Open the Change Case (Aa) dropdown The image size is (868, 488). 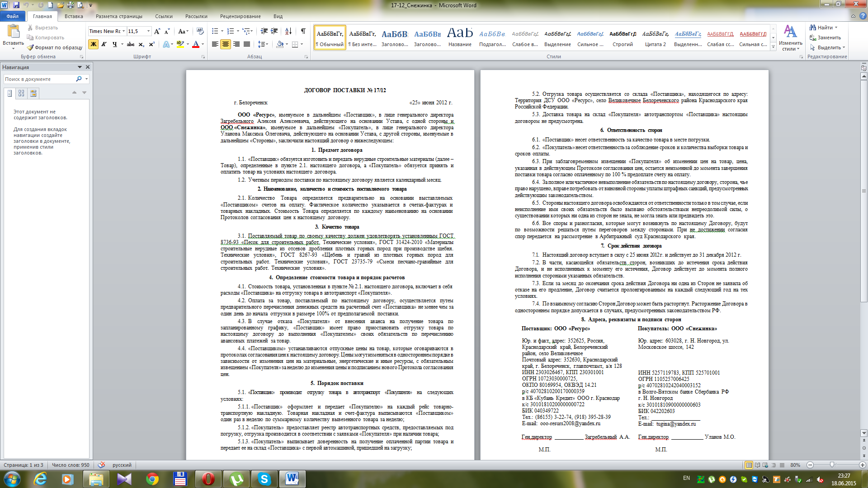coord(183,31)
